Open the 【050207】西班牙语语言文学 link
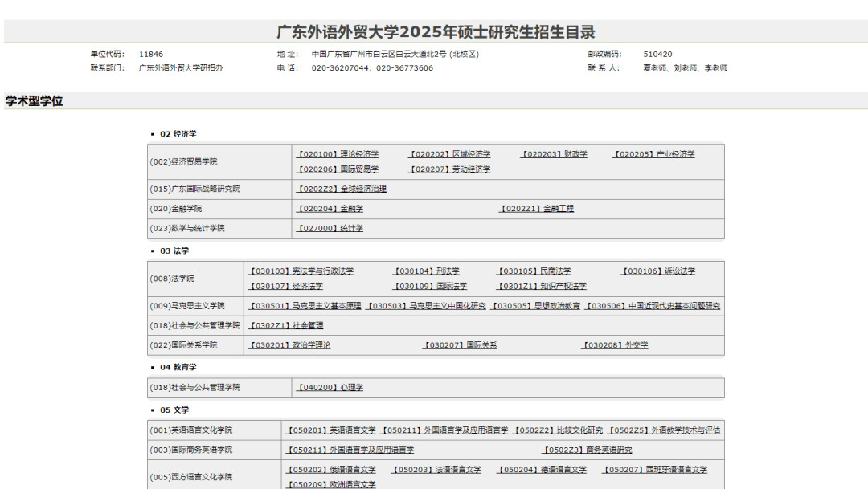Image resolution: width=868 pixels, height=489 pixels. [x=654, y=470]
